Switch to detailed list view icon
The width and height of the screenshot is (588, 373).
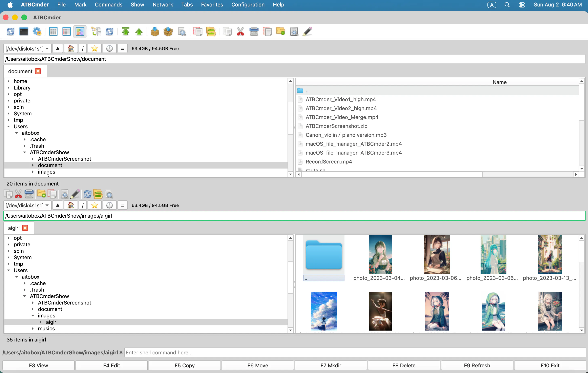pyautogui.click(x=66, y=32)
